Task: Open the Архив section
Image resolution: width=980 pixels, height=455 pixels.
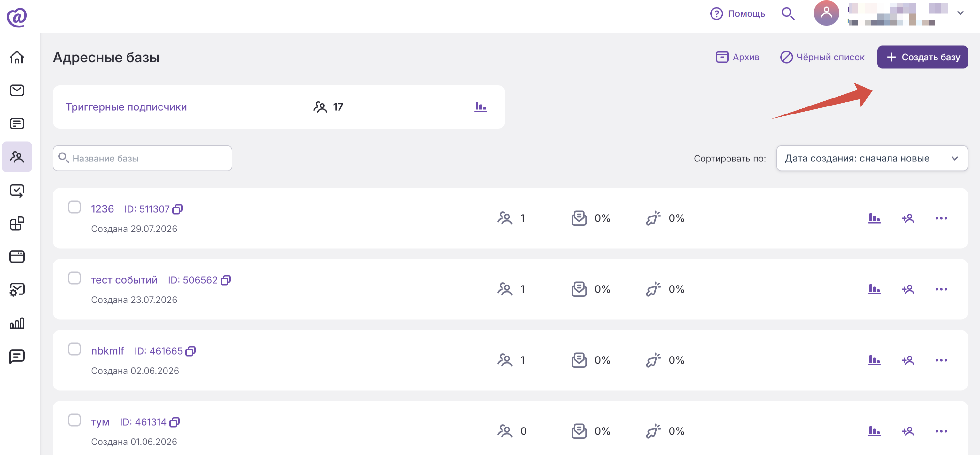Action: point(737,57)
